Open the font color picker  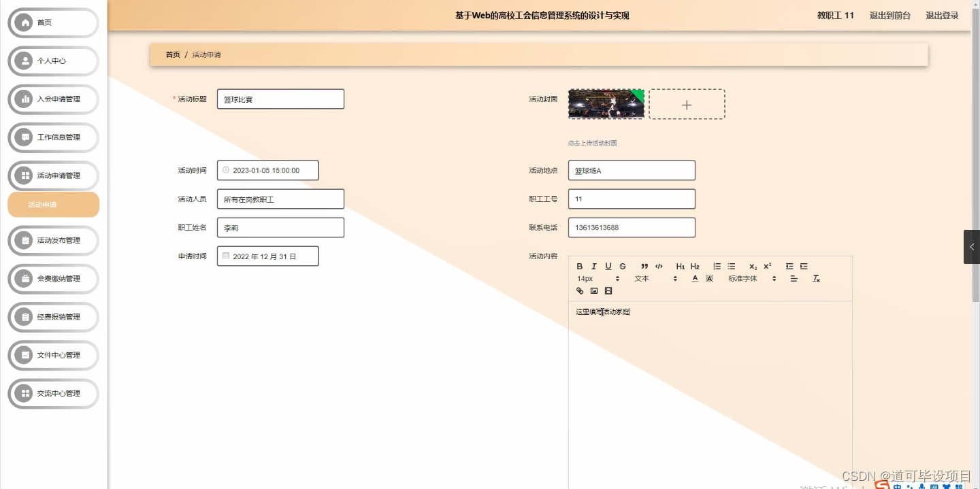click(694, 278)
